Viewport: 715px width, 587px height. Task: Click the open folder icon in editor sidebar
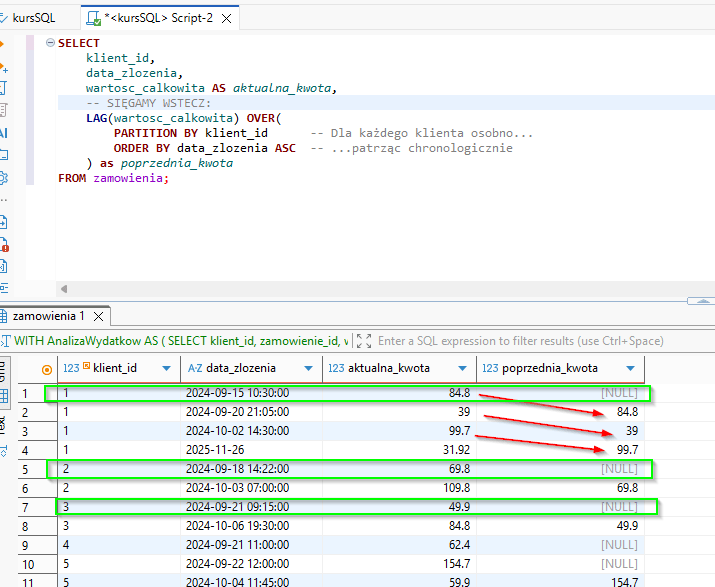pyautogui.click(x=3, y=155)
